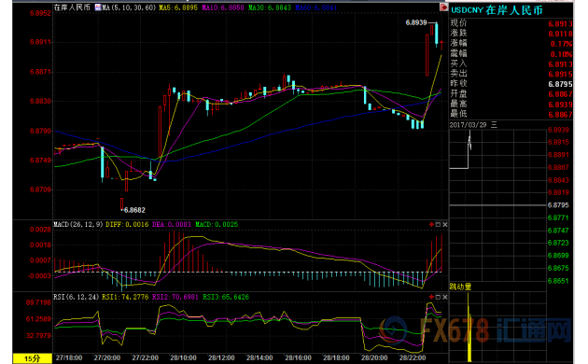The image size is (588, 364).
Task: Click the MA(5,10,30,60) parameter label
Action: (129, 7)
